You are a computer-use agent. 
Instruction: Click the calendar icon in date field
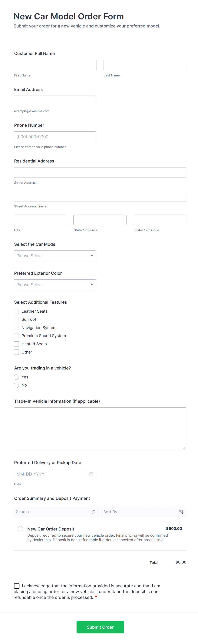click(91, 474)
